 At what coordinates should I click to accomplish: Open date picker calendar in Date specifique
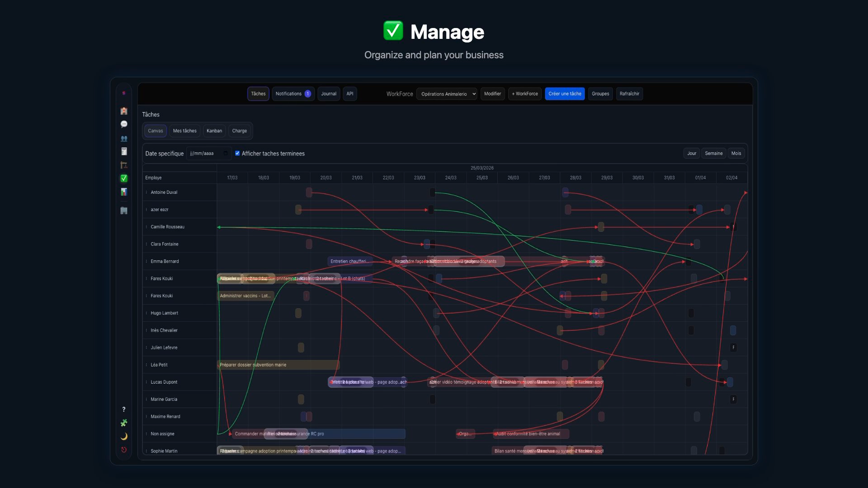coord(226,154)
